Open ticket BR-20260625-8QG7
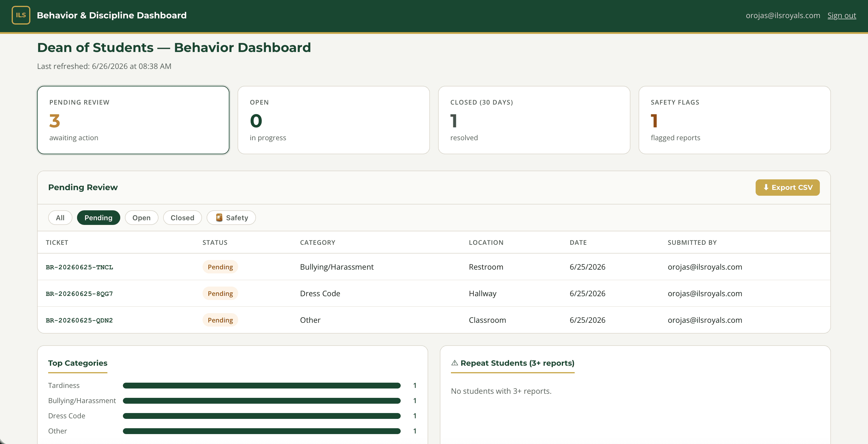This screenshot has width=868, height=444. (79, 294)
